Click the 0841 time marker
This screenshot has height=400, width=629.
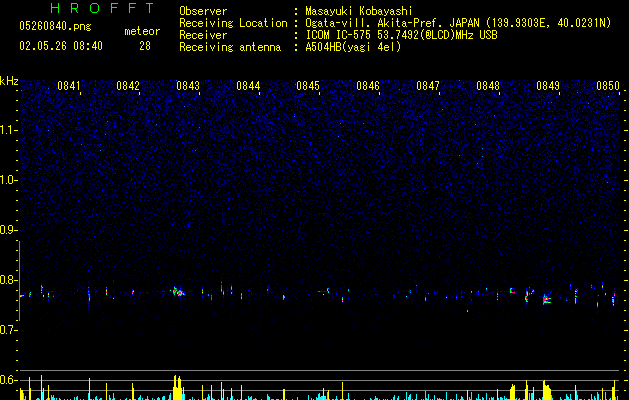[x=69, y=86]
